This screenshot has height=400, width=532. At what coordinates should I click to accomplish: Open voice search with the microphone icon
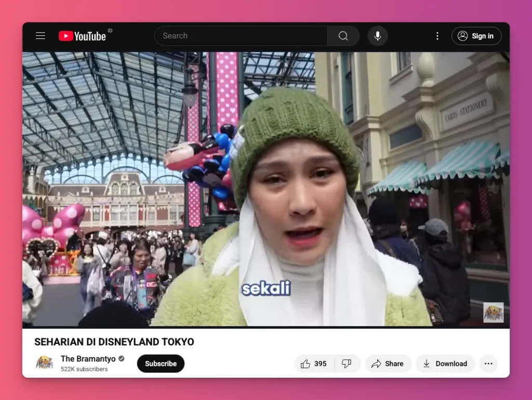pyautogui.click(x=378, y=36)
